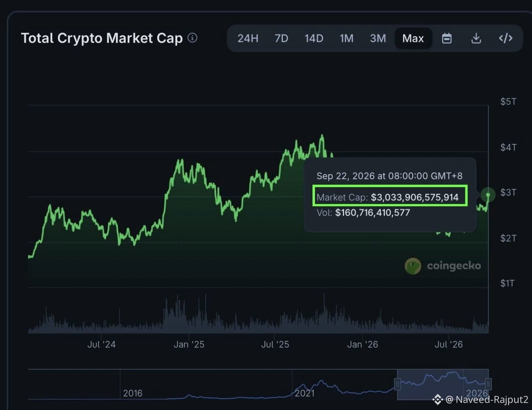Download the chart data

[x=476, y=38]
